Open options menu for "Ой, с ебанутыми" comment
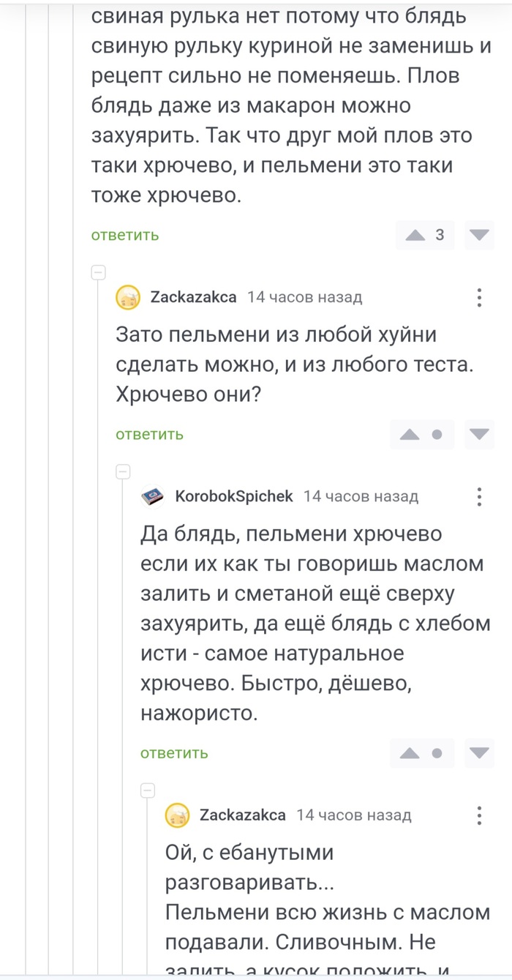Image resolution: width=512 pixels, height=980 pixels. tap(479, 815)
